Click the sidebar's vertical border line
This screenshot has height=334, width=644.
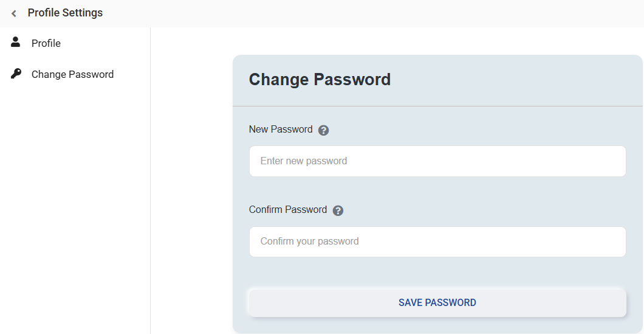point(150,181)
